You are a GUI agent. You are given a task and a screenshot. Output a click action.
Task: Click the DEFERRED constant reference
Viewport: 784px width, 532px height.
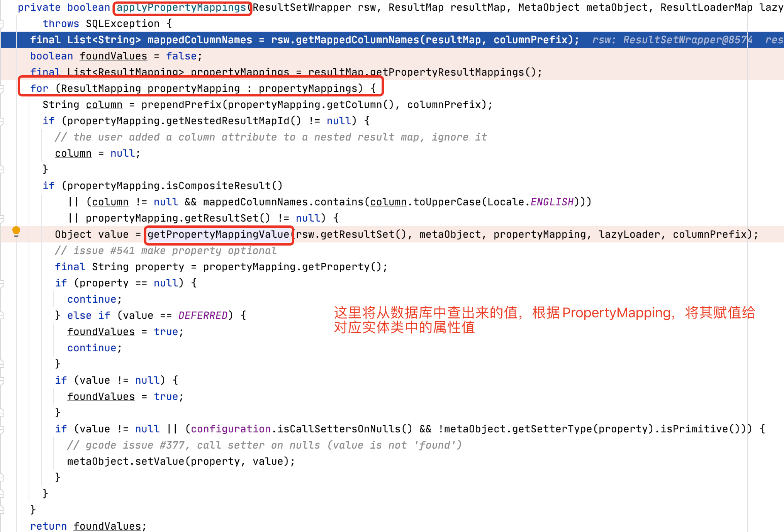pos(202,315)
